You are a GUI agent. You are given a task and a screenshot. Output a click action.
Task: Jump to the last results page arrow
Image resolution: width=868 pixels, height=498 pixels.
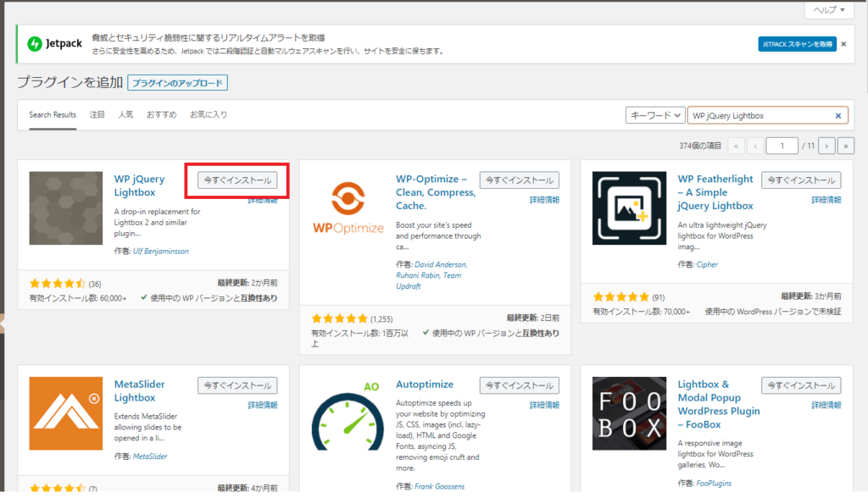(x=845, y=146)
